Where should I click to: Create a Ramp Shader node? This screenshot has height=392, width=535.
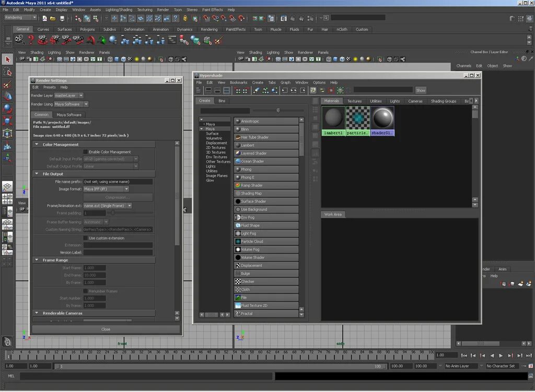[x=266, y=185]
